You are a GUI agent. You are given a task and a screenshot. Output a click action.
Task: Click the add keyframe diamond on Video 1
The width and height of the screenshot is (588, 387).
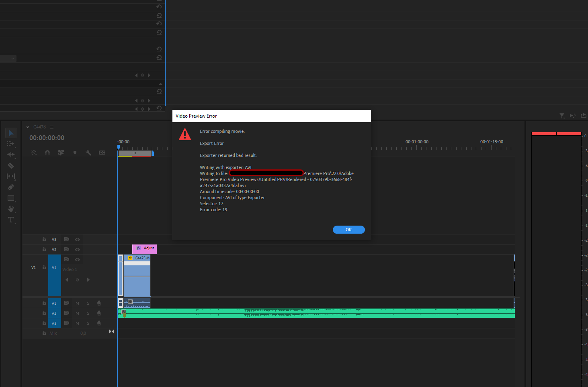[x=77, y=279]
